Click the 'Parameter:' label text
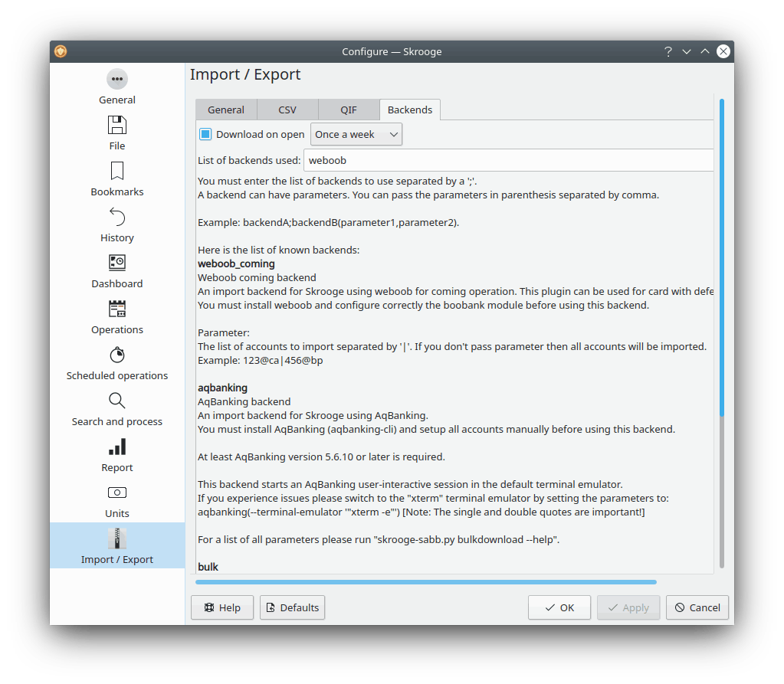This screenshot has width=784, height=684. click(x=224, y=332)
